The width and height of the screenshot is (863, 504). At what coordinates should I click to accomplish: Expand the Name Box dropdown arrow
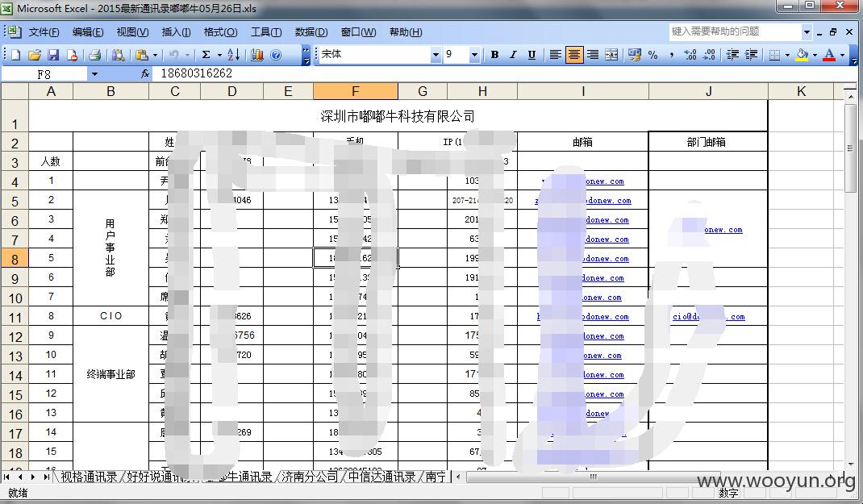pos(94,73)
